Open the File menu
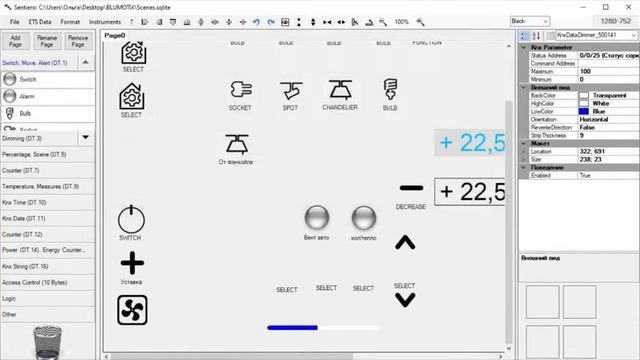This screenshot has height=360, width=640. (x=15, y=22)
